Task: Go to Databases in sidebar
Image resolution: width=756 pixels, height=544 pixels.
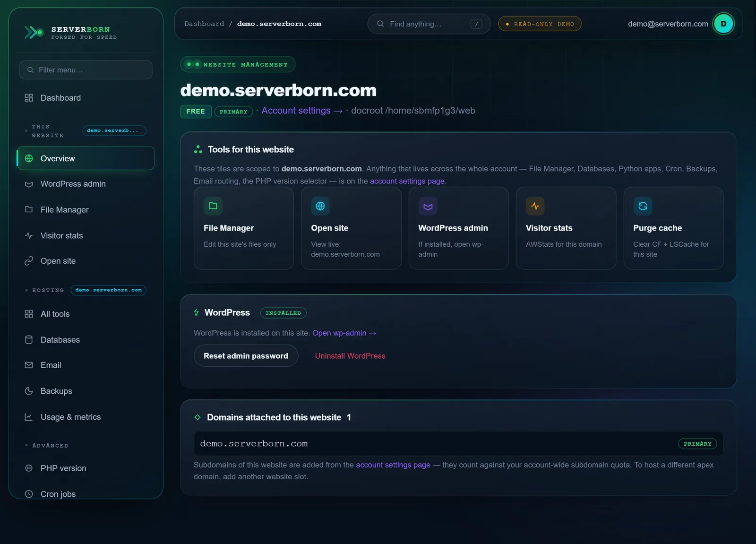Action: point(86,340)
